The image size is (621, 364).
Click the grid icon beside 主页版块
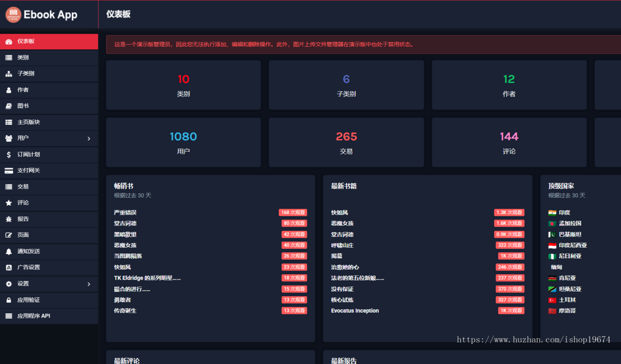point(8,122)
